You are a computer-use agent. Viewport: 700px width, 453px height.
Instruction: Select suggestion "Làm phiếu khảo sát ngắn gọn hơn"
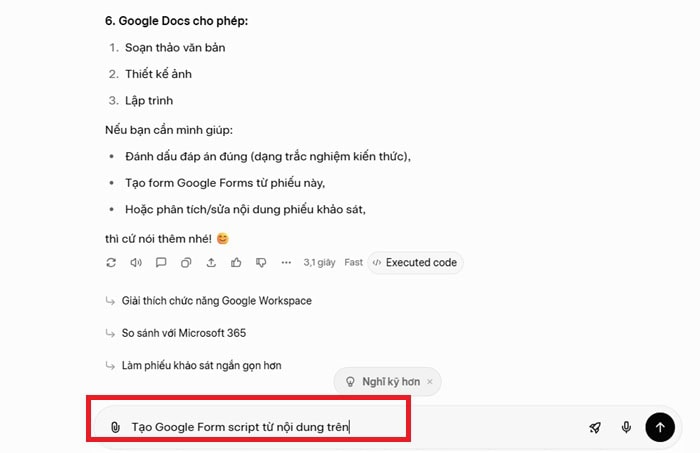201,366
